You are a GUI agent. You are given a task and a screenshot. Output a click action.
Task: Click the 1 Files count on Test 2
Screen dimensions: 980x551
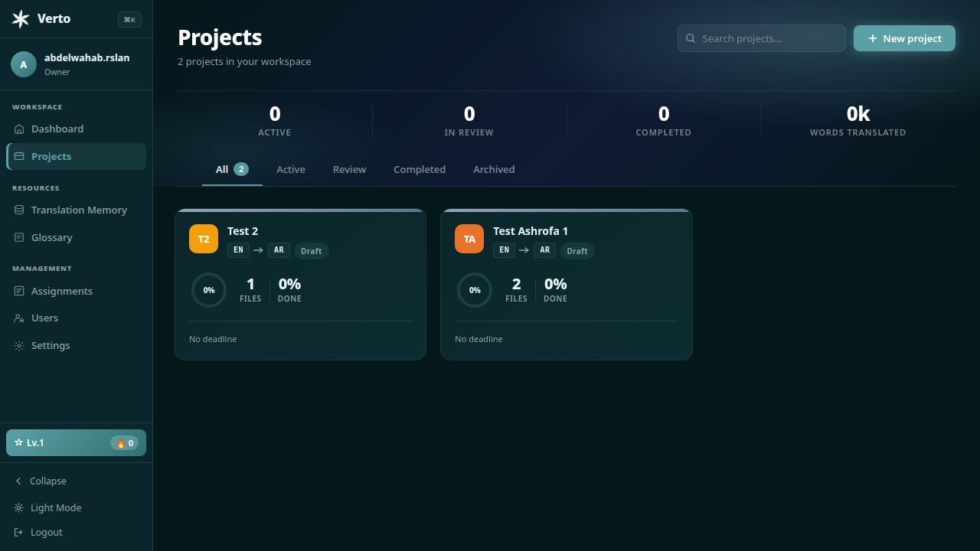250,290
